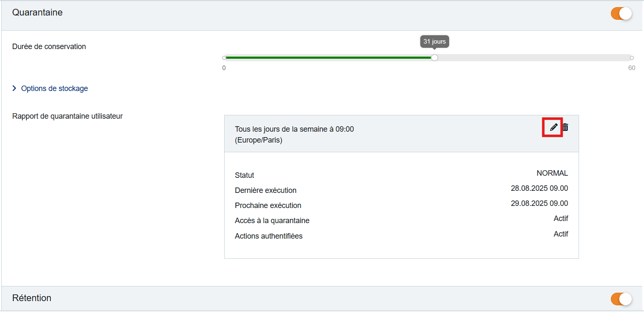The width and height of the screenshot is (644, 312).
Task: Select the Dernière exécution date value
Action: tap(539, 188)
